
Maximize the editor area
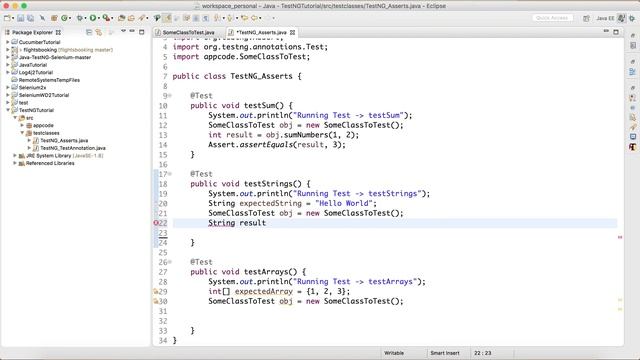pyautogui.click(x=616, y=32)
